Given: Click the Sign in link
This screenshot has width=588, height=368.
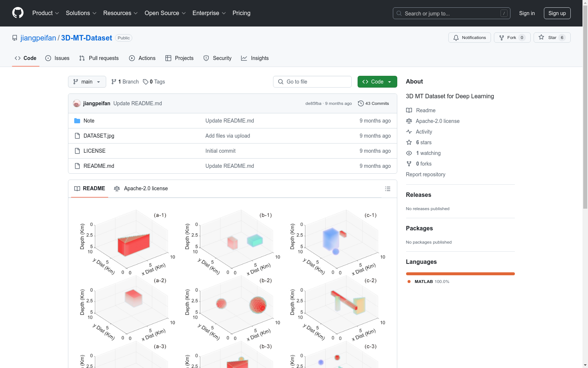Looking at the screenshot, I should [527, 13].
